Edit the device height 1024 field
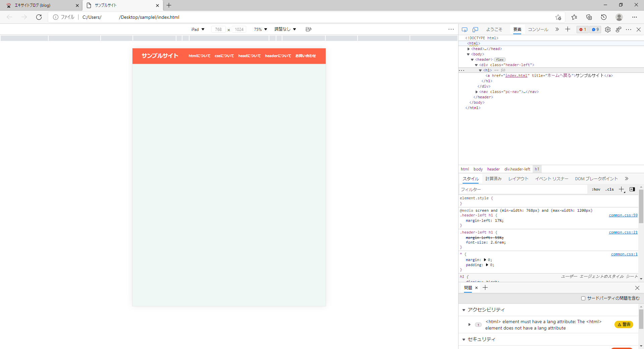The height and width of the screenshot is (349, 644). (239, 30)
